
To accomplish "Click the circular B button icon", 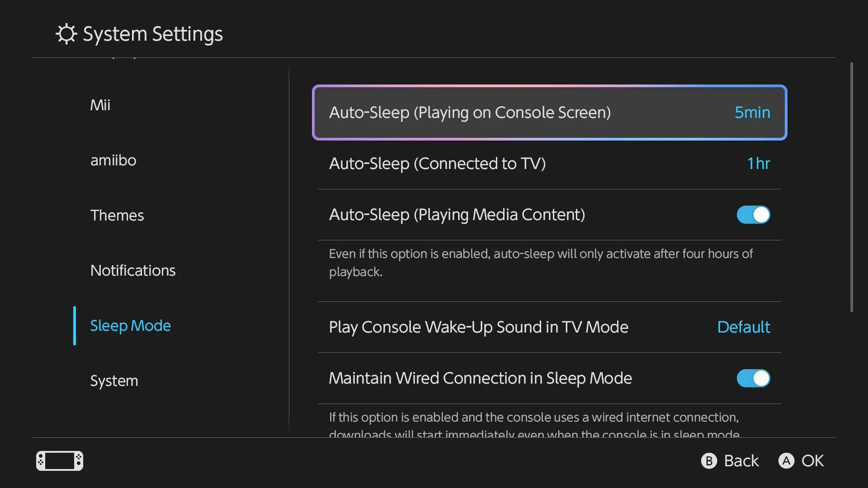I will (709, 460).
